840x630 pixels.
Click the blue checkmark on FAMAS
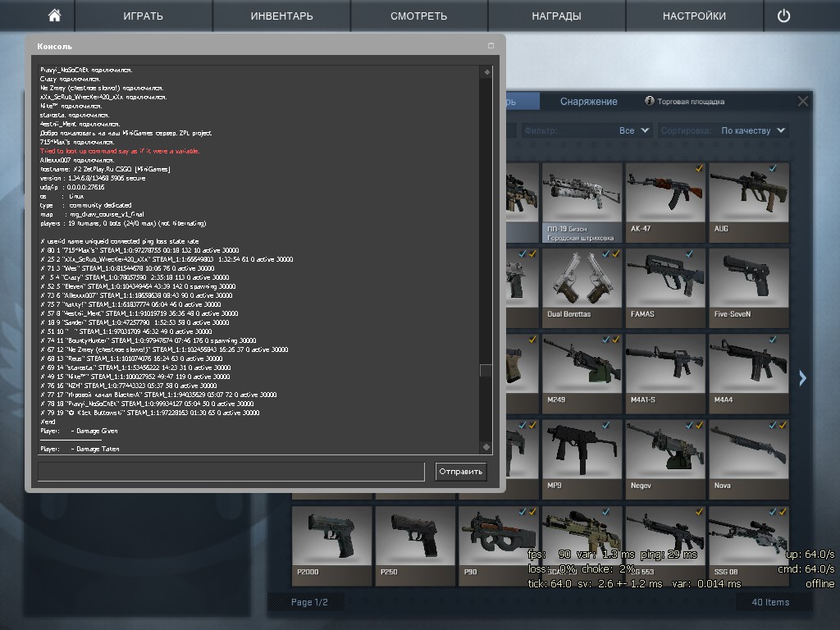[x=689, y=254]
